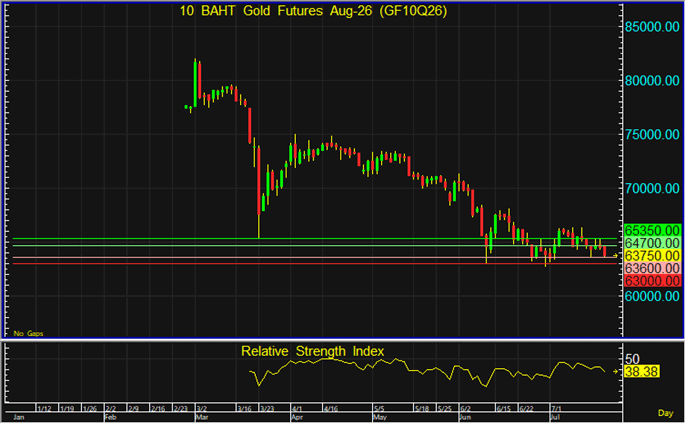Click the No Gaps label

[28, 334]
